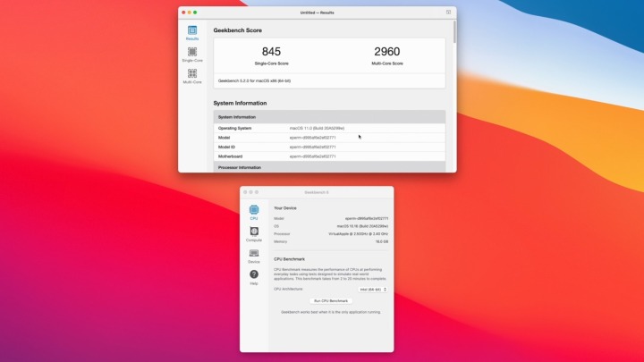Open the Help section in Geekbench 5

(x=254, y=277)
